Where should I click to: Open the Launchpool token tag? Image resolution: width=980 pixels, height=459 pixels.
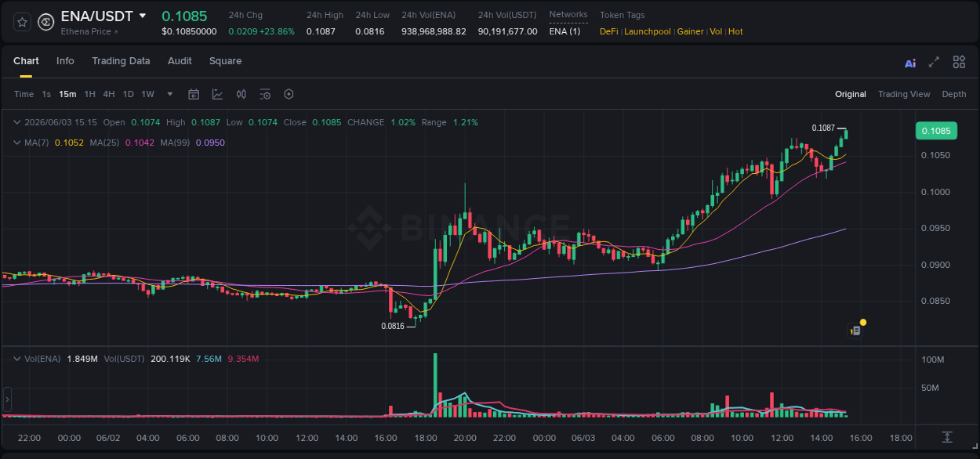pos(648,31)
